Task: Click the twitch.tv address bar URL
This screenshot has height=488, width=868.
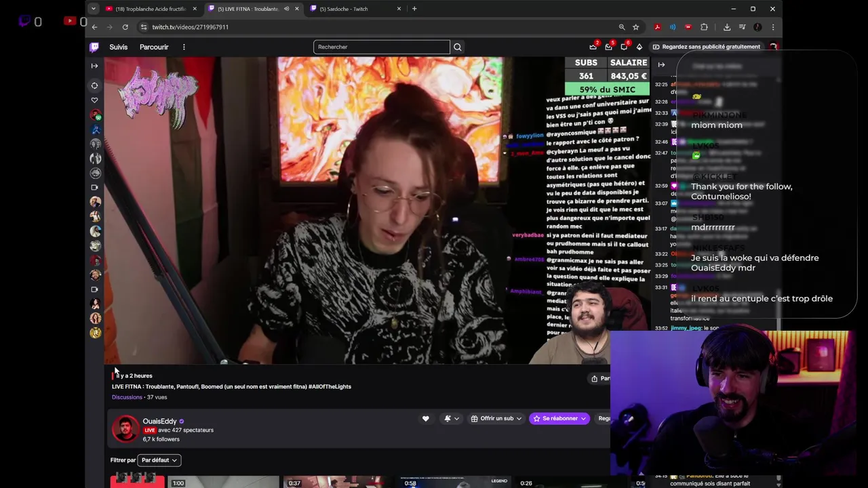Action: click(190, 27)
